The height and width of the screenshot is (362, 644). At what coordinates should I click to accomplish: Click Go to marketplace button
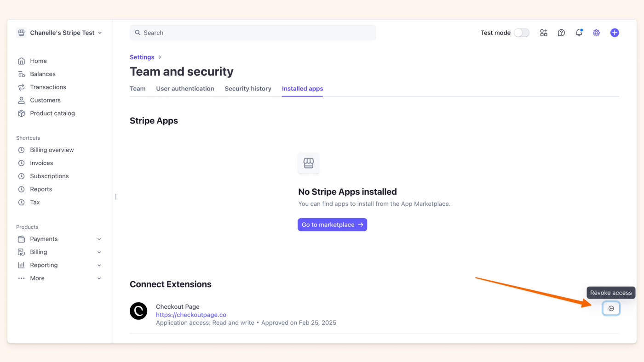click(332, 225)
